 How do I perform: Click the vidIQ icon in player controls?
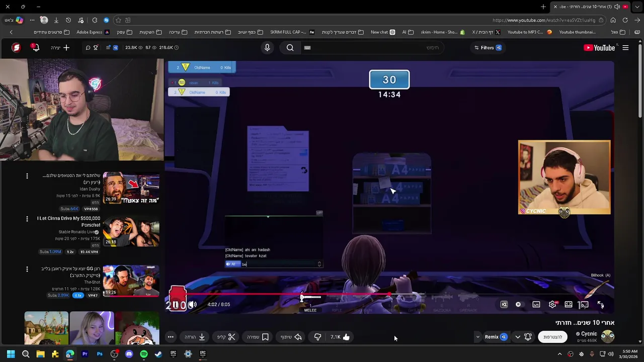504,304
